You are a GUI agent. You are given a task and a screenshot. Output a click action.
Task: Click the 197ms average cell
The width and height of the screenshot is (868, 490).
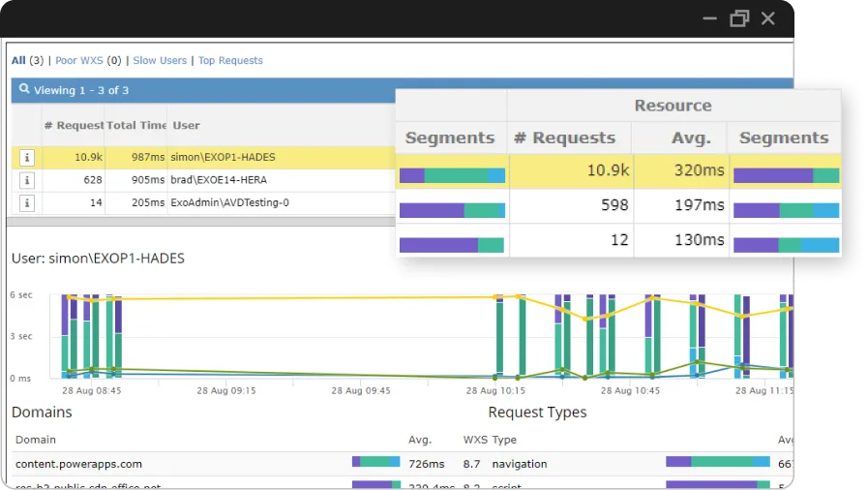pyautogui.click(x=700, y=205)
